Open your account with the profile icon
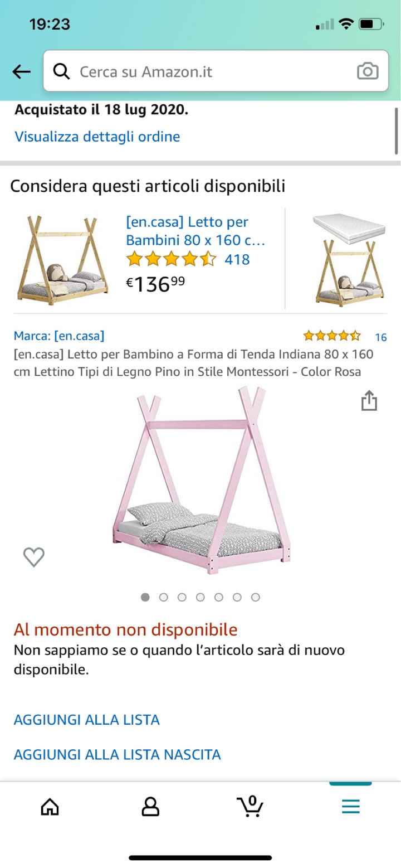This screenshot has width=401, height=868. pos(150,806)
